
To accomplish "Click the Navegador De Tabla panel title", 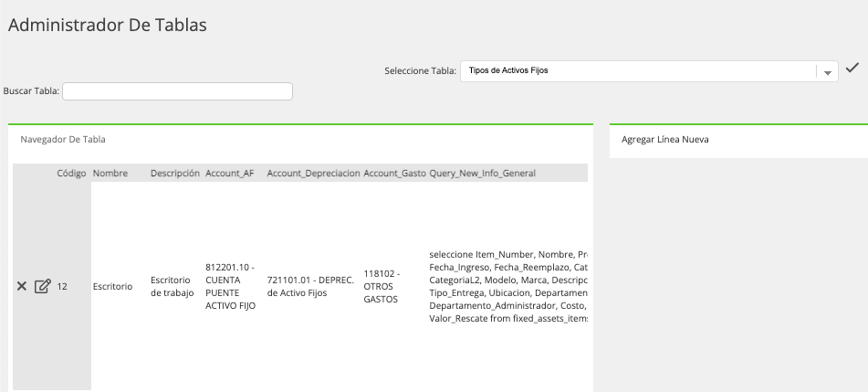I will pos(63,139).
